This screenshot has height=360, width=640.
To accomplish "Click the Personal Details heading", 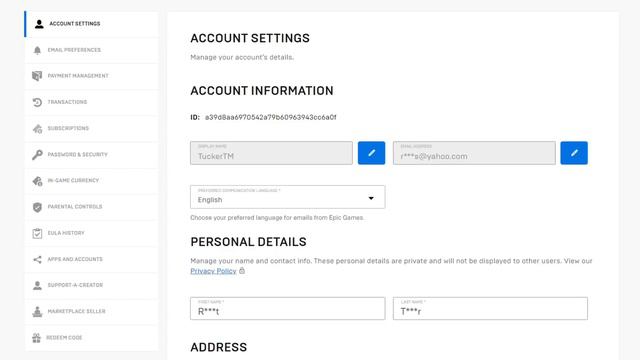I will 248,242.
